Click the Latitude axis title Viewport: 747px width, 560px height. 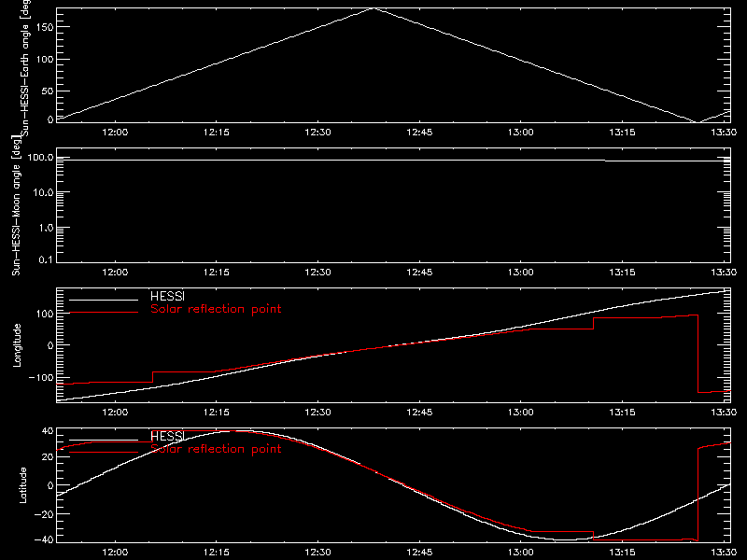22,485
